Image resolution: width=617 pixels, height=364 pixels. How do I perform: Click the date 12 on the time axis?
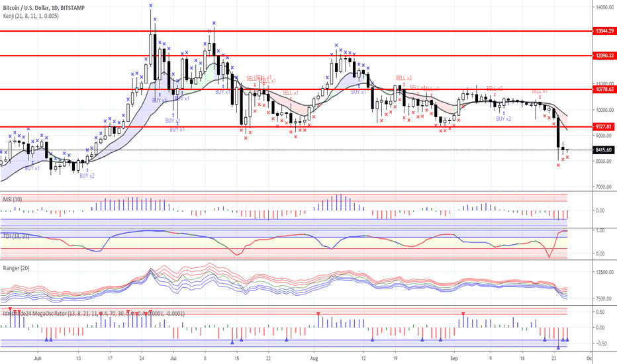click(x=363, y=359)
